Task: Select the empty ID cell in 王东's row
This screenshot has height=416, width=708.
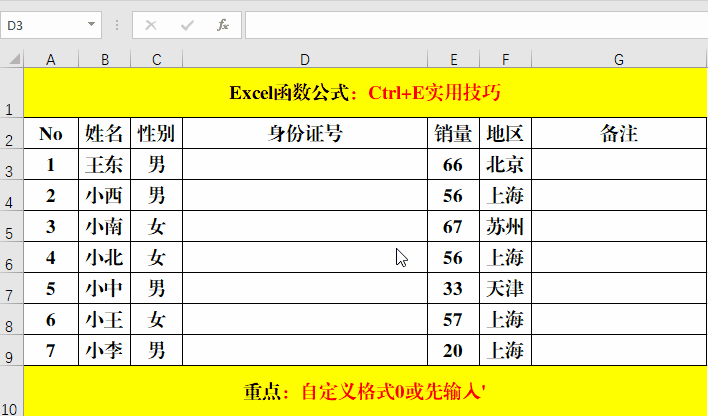Action: pos(305,164)
